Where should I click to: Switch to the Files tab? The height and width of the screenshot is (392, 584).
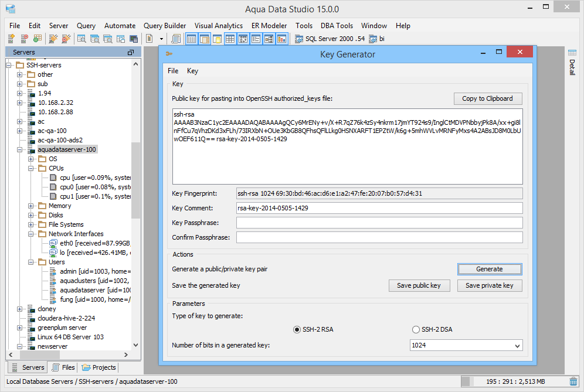coord(63,367)
